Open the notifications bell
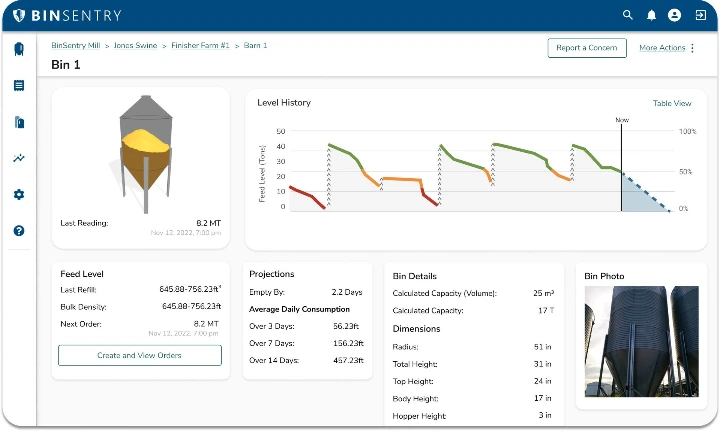The width and height of the screenshot is (720, 431). click(x=651, y=15)
